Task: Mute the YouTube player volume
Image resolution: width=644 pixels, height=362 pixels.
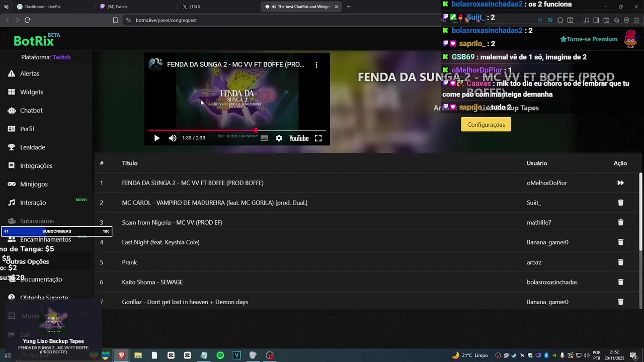Action: [173, 138]
